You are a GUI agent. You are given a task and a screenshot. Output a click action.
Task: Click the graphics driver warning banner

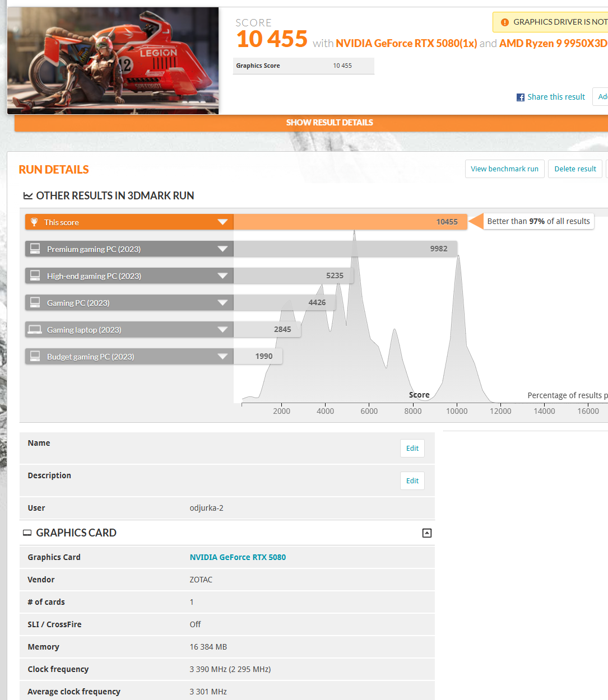(x=550, y=22)
